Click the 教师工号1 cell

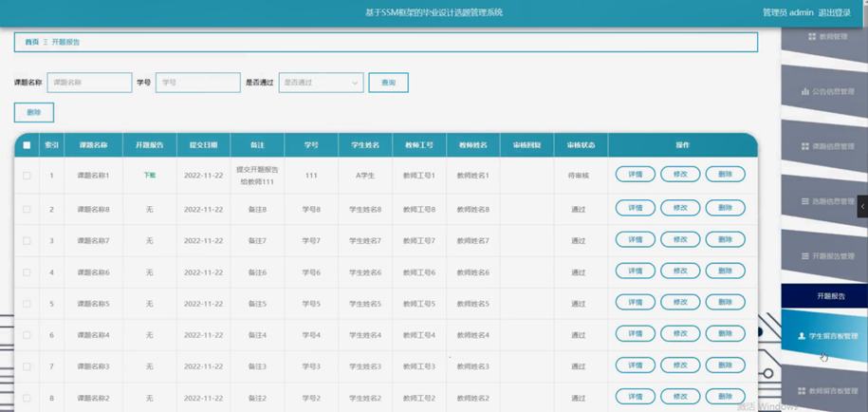(x=419, y=175)
